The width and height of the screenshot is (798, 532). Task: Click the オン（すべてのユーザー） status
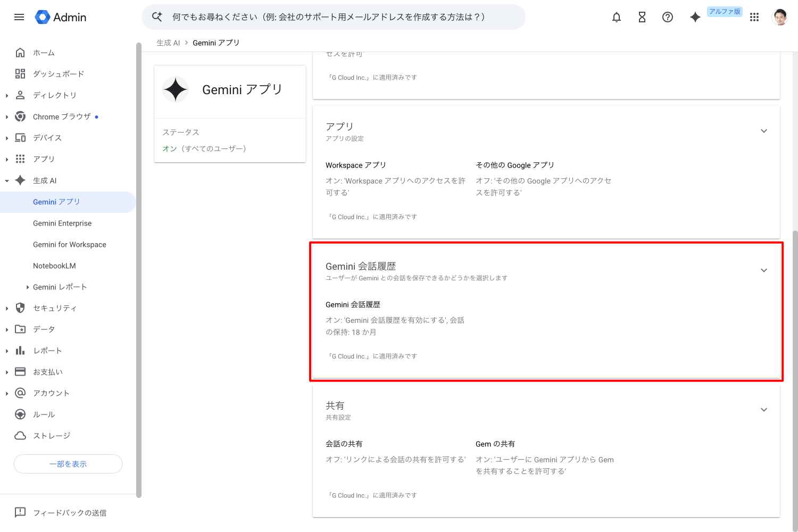pos(204,148)
